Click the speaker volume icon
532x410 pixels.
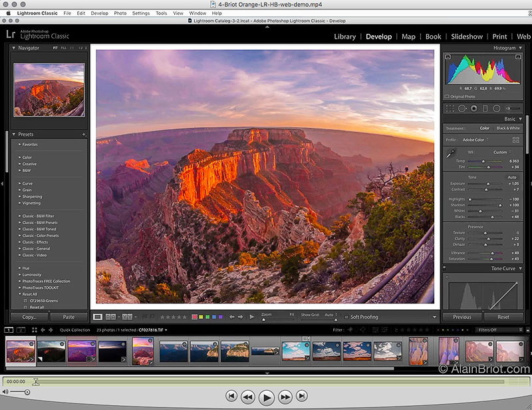click(x=7, y=393)
